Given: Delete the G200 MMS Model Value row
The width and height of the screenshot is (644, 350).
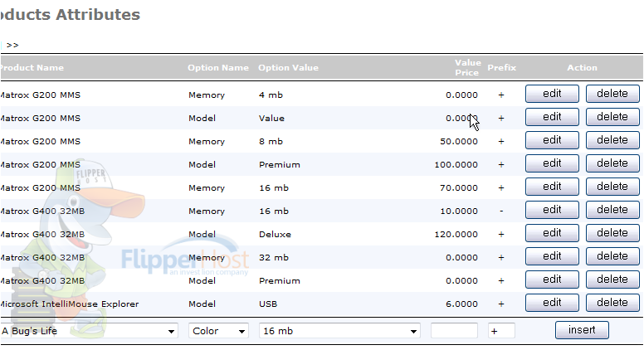Looking at the screenshot, I should tap(612, 117).
